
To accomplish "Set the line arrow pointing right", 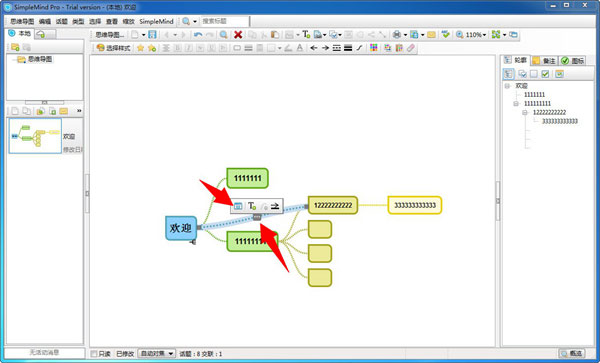I will 325,48.
